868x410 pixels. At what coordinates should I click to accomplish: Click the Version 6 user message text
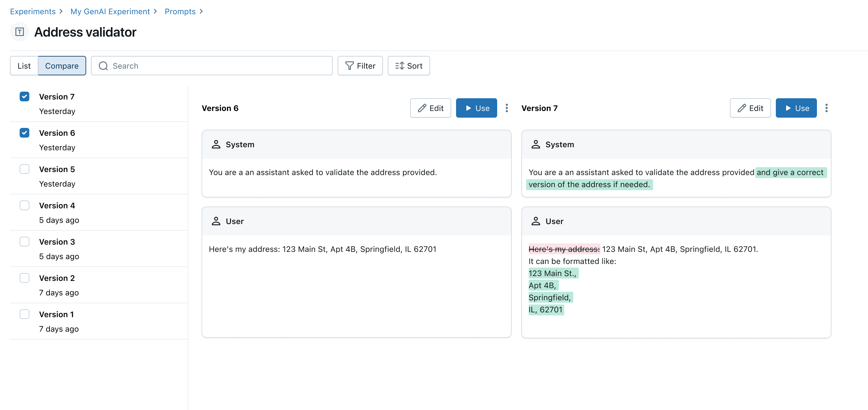point(322,249)
